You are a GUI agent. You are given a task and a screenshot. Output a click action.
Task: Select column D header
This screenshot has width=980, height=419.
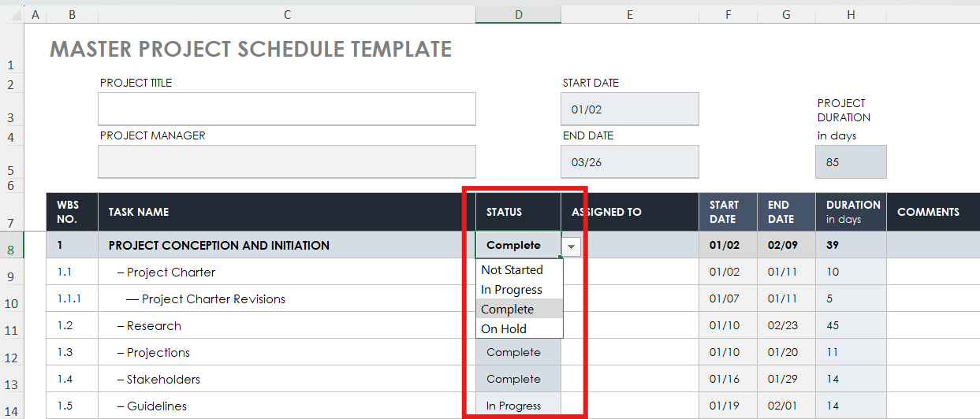518,15
